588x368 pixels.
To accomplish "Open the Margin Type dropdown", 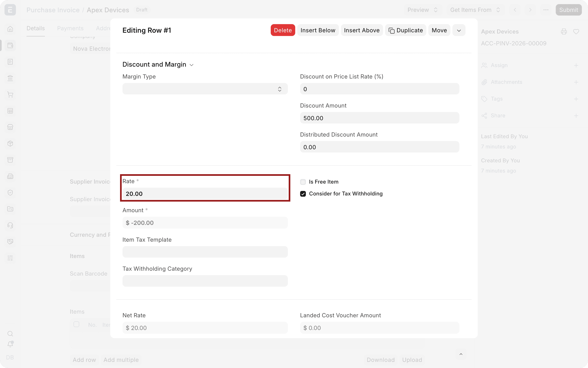I will point(205,89).
